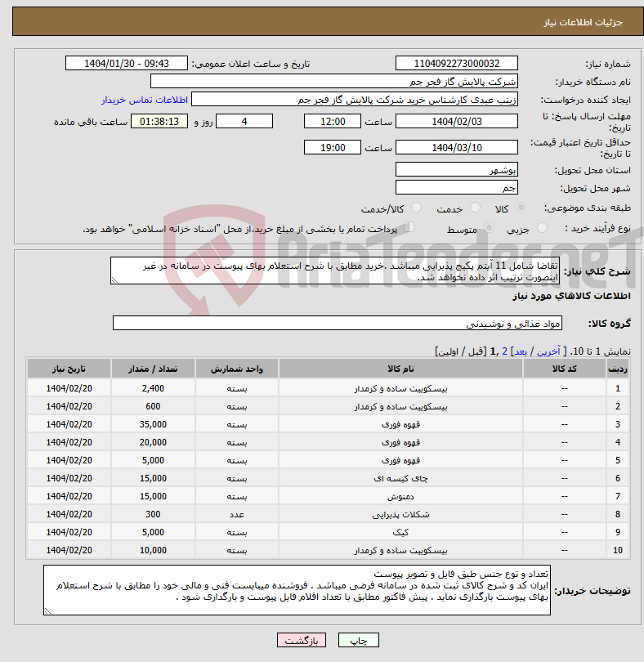The image size is (644, 662).
Task: Open اطلاعات تماس خریدار link
Action: click(145, 100)
